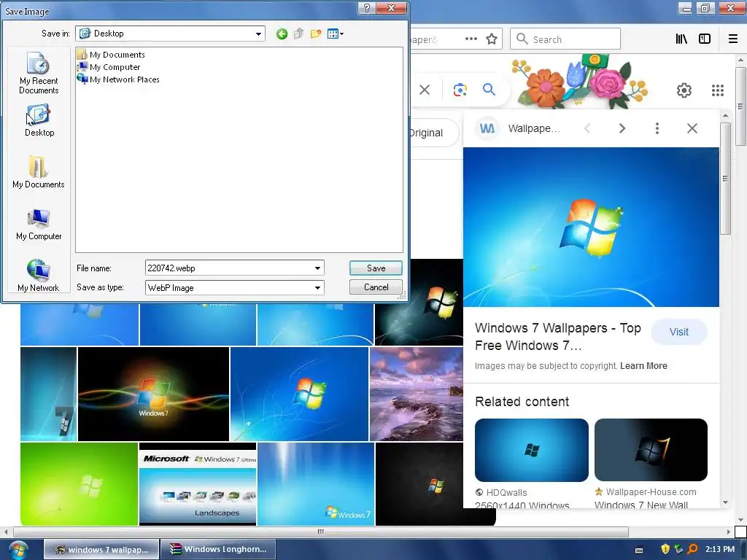Image resolution: width=747 pixels, height=560 pixels.
Task: Switch to Windows Longhorn taskbar button
Action: 218,550
